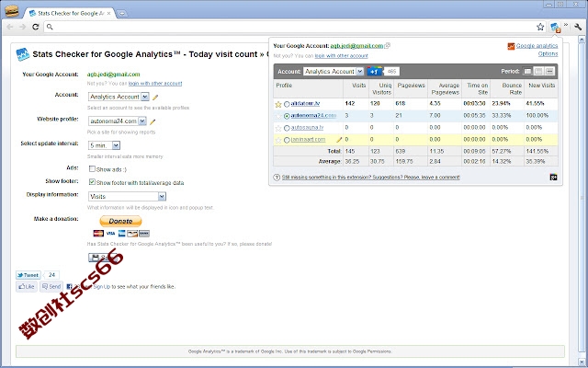
Task: Toggle the favorite star for janinaart.com
Action: pyautogui.click(x=278, y=140)
